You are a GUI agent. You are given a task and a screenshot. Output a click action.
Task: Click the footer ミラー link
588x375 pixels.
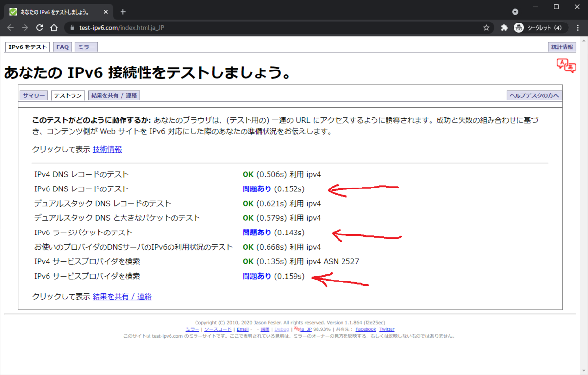point(193,329)
